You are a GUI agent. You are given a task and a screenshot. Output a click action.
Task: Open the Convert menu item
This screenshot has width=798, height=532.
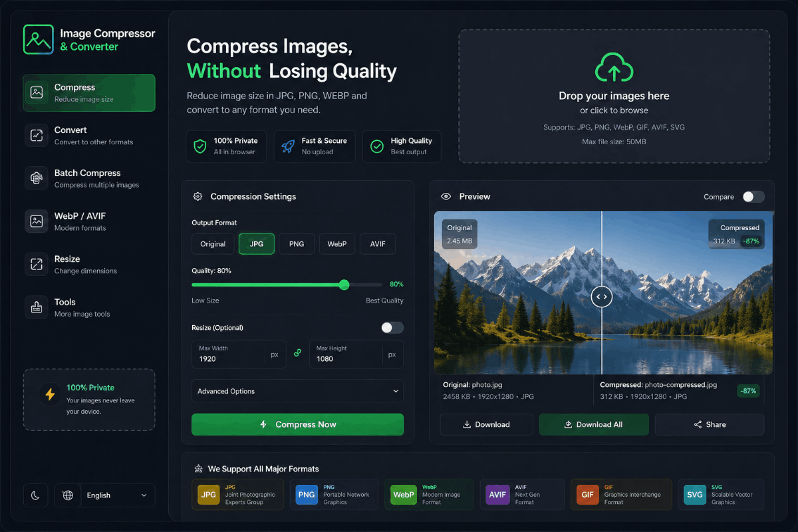coord(89,135)
